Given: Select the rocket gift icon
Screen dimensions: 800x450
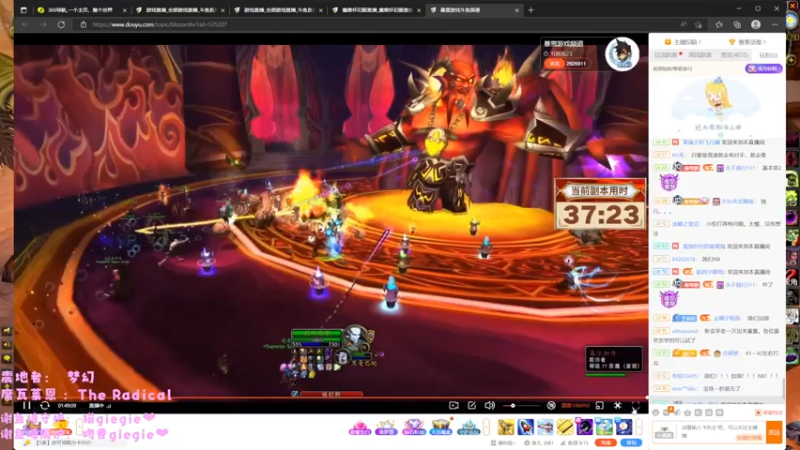Looking at the screenshot, I should (x=526, y=427).
